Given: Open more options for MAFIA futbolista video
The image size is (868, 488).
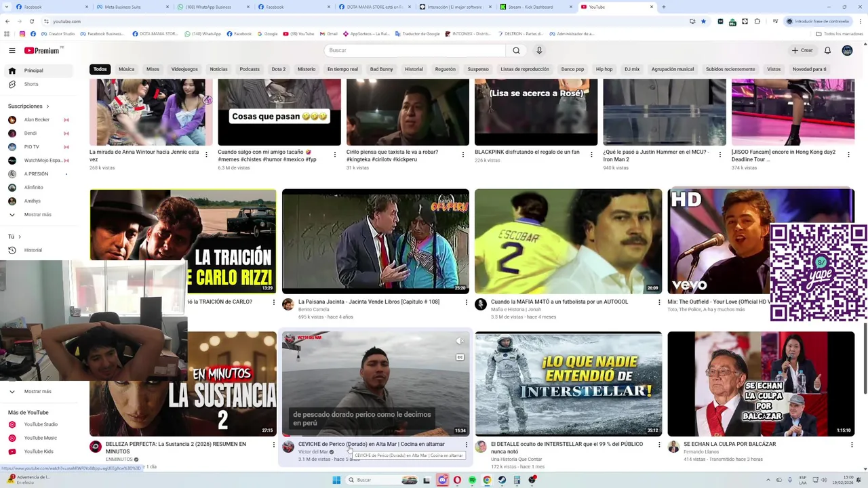Looking at the screenshot, I should click(x=659, y=302).
